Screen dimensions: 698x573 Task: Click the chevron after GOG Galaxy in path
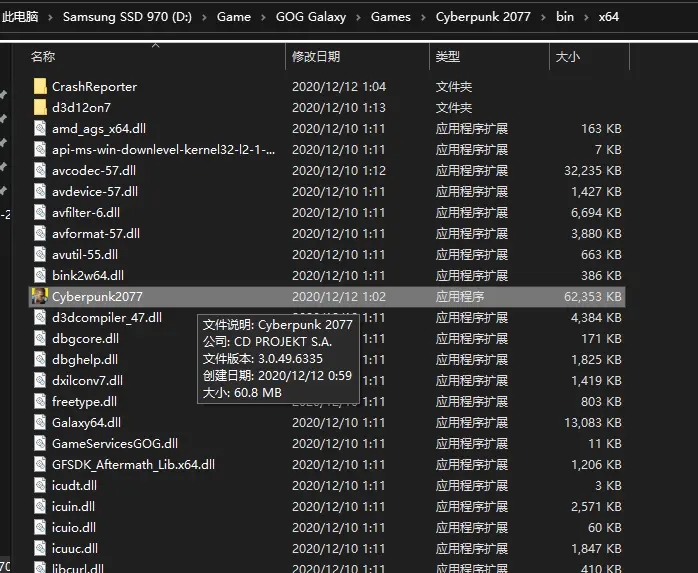[x=358, y=17]
